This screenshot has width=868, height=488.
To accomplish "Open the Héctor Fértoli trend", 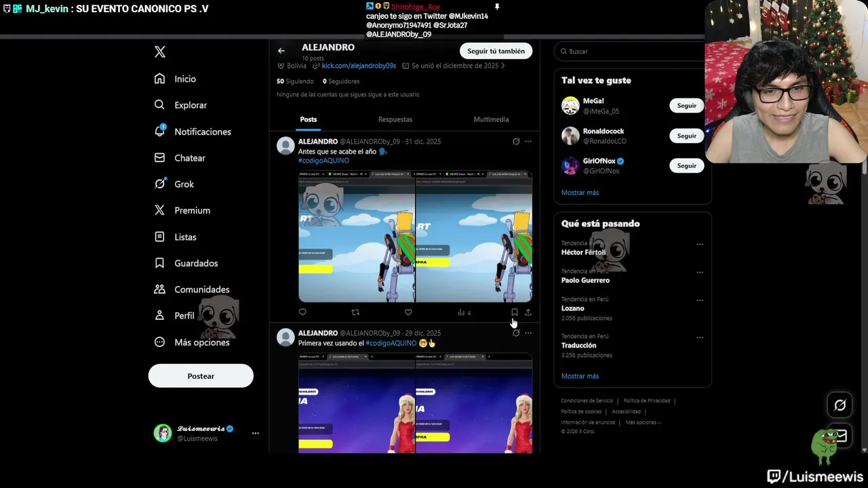I will pyautogui.click(x=583, y=252).
